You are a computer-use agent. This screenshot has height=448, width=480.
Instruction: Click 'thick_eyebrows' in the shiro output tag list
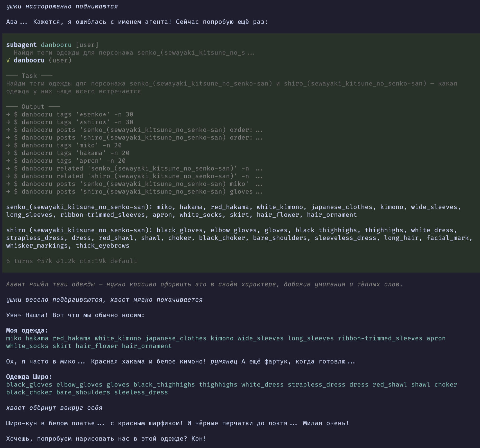click(103, 246)
